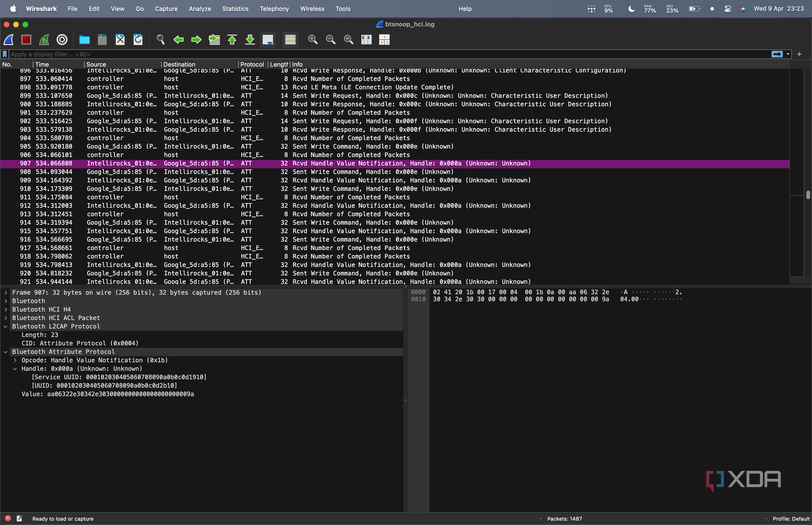Go back in packet history with the left arrow
The width and height of the screenshot is (812, 525).
pos(179,40)
